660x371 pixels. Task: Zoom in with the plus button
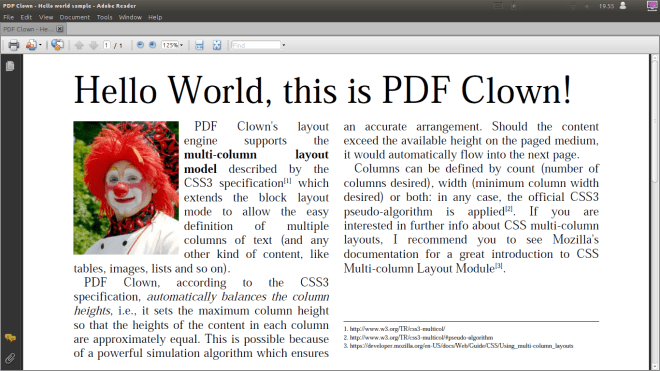point(152,45)
